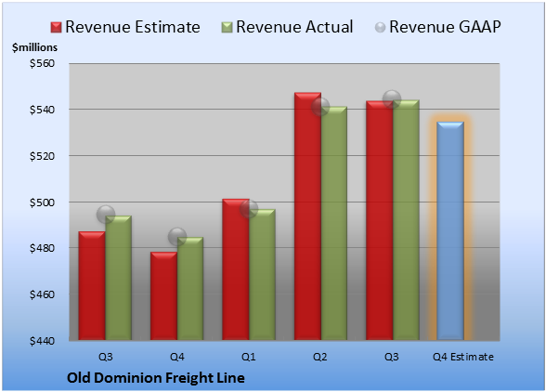
Task: Click the red Revenue Estimate legend swatch
Action: click(56, 28)
